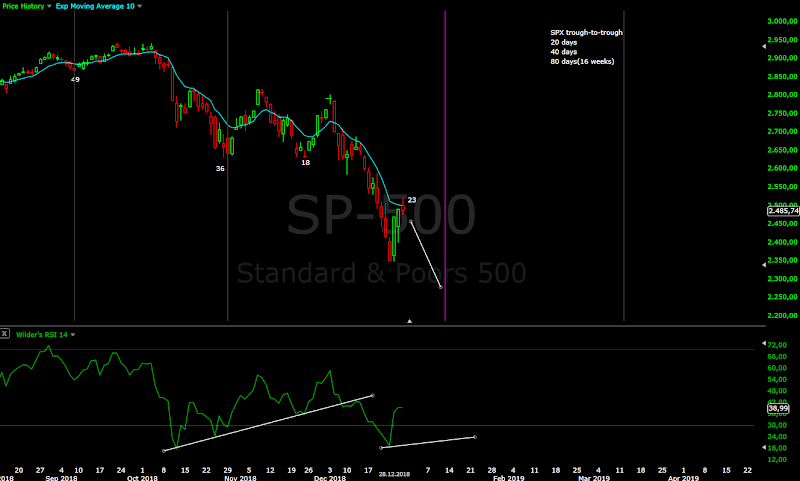Click the right handle of long RSI trendline
Image resolution: width=800 pixels, height=481 pixels.
tap(373, 395)
